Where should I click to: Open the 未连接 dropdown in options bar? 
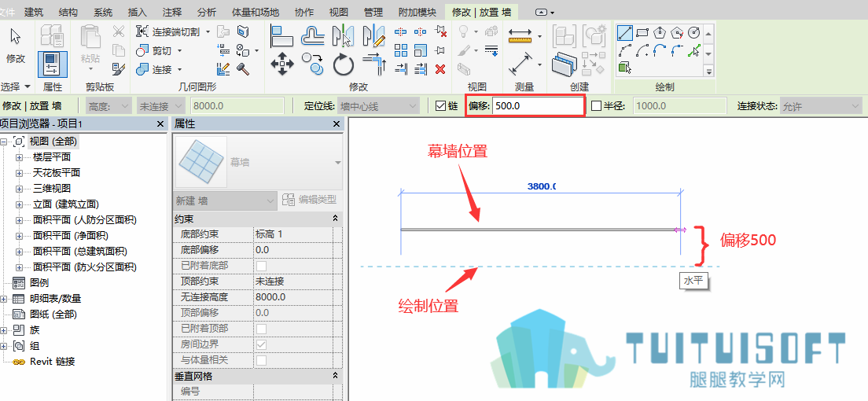(x=160, y=106)
